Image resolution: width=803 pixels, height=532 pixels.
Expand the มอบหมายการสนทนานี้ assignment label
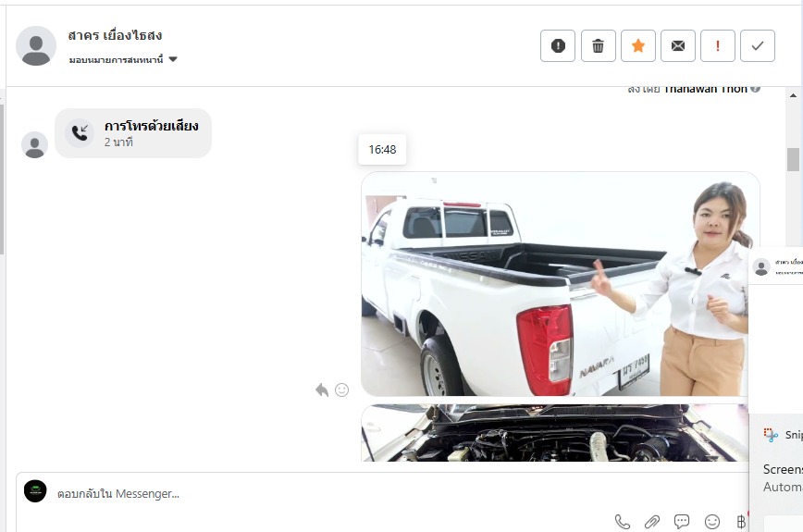(117, 60)
